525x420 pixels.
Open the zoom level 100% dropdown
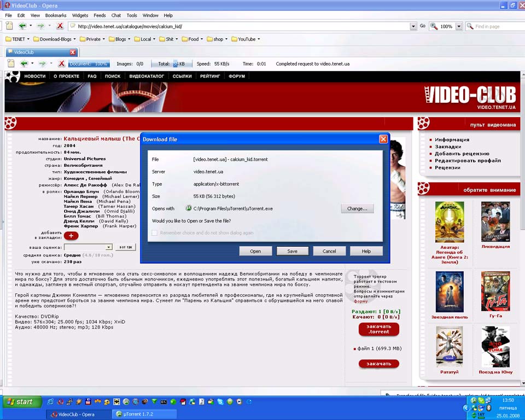[459, 26]
